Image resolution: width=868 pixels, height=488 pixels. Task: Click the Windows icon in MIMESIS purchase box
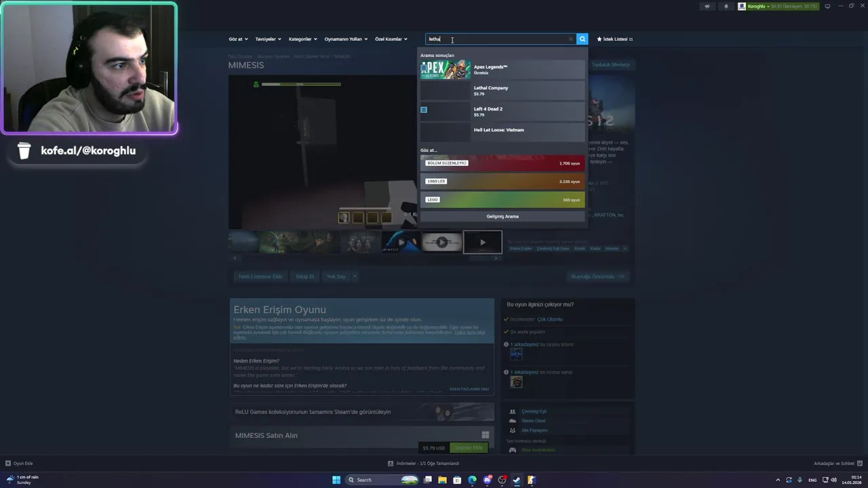486,435
